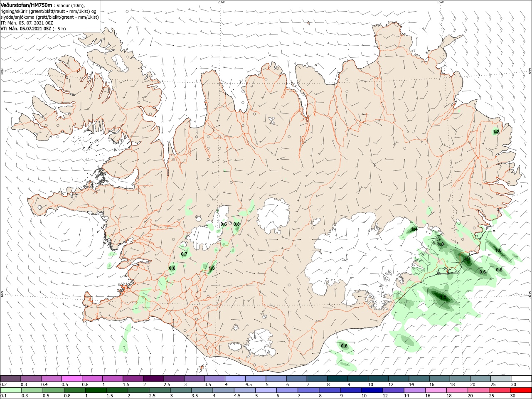532x399 pixels.
Task: Click the 1.1 rain value on southeast coast
Action: [468, 259]
